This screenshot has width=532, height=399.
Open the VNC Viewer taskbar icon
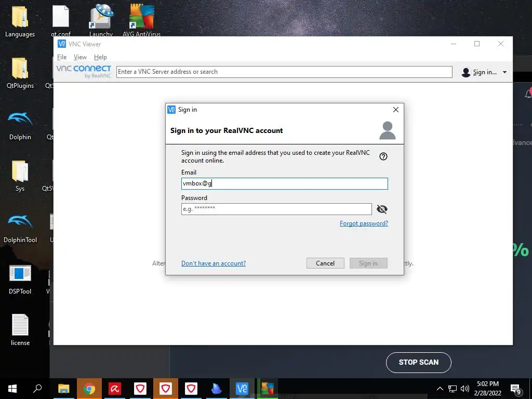(242, 389)
